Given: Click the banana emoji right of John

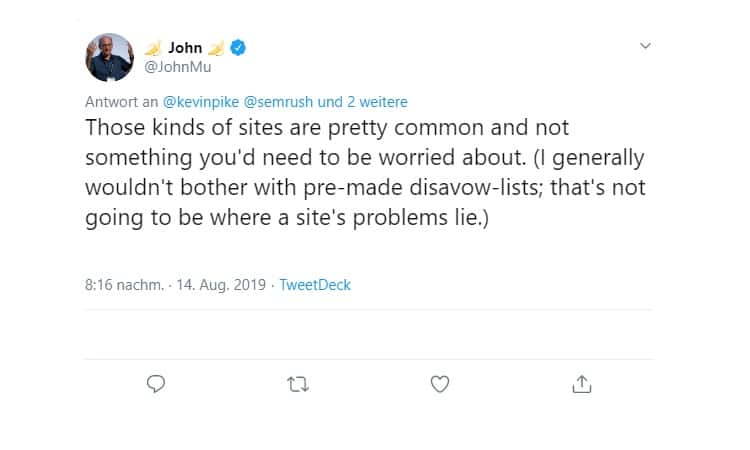Looking at the screenshot, I should point(216,48).
